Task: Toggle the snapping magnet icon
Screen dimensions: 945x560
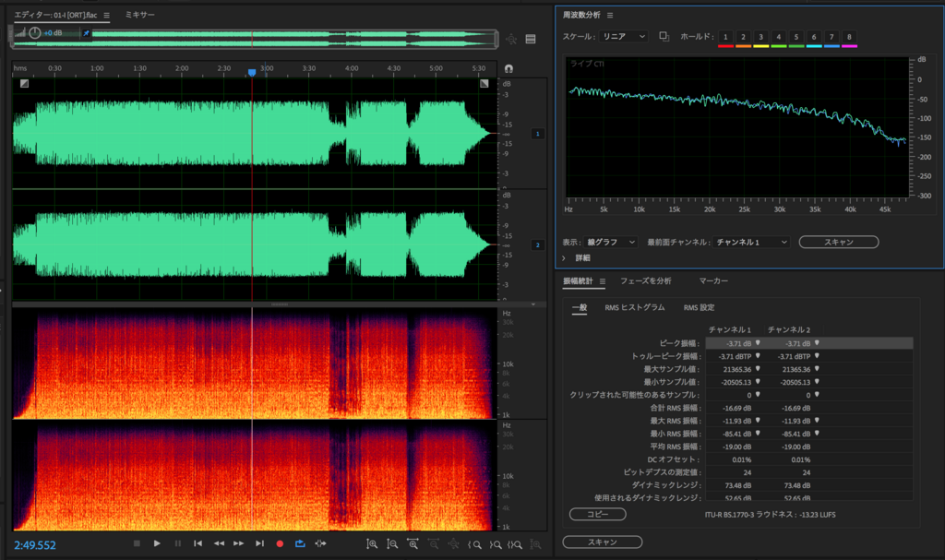Action: (x=508, y=68)
